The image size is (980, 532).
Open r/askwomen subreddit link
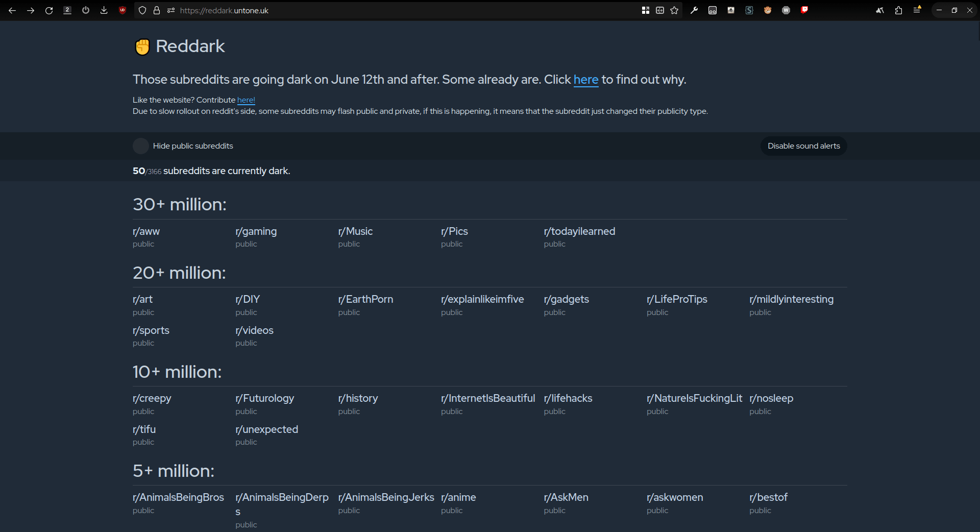click(x=675, y=497)
